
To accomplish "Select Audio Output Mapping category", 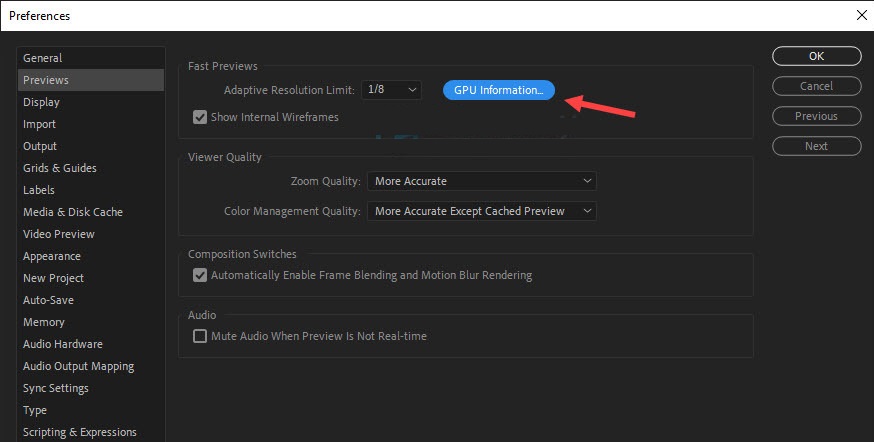I will [91, 366].
